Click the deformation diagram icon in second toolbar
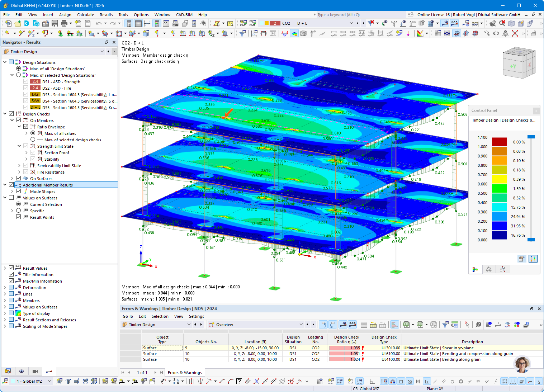Image resolution: width=544 pixels, height=392 pixels. 285,33
